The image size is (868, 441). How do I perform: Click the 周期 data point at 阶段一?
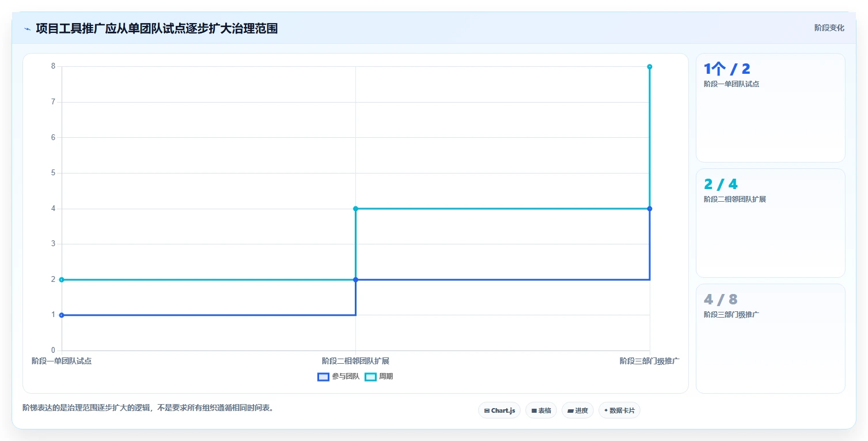(x=62, y=280)
